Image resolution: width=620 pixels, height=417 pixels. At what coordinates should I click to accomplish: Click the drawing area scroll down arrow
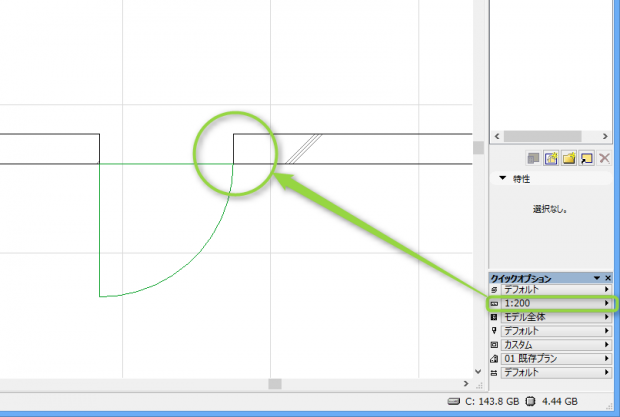[x=478, y=372]
